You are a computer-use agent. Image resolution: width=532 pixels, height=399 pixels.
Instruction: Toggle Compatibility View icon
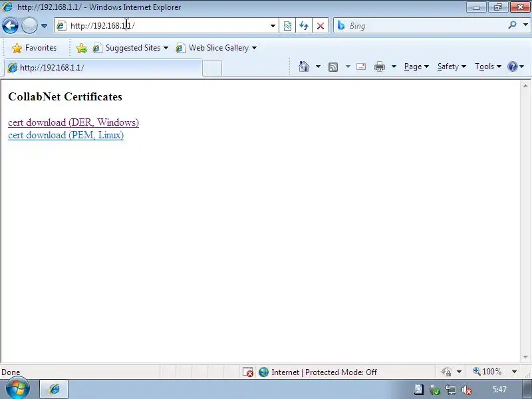coord(287,26)
